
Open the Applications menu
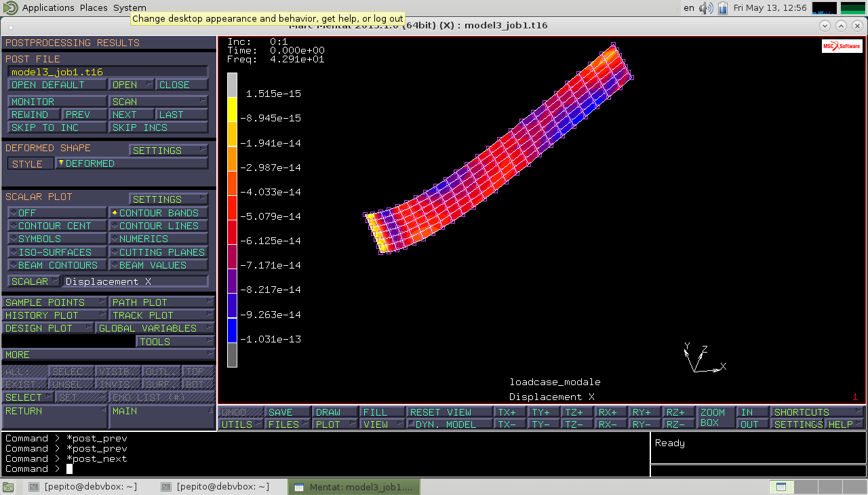point(47,8)
